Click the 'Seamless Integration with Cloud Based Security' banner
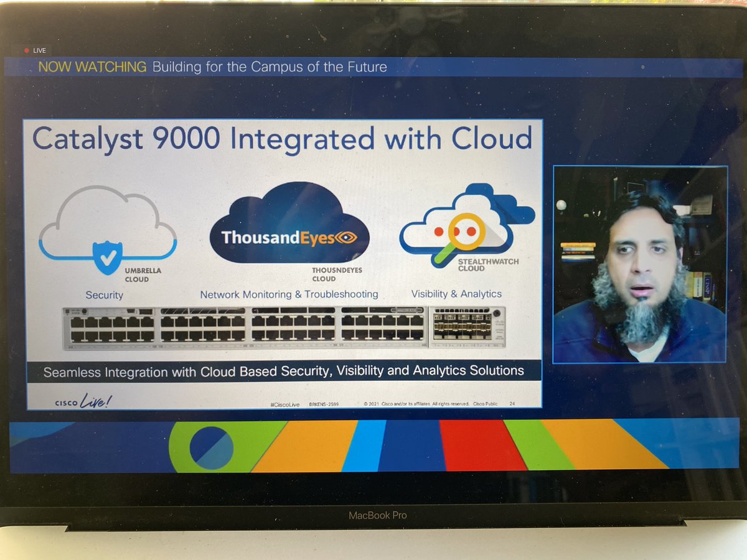The width and height of the screenshot is (747, 560). coord(283,371)
